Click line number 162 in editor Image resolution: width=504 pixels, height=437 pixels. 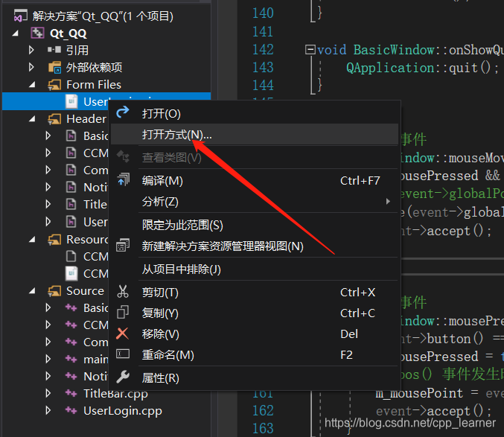click(263, 410)
